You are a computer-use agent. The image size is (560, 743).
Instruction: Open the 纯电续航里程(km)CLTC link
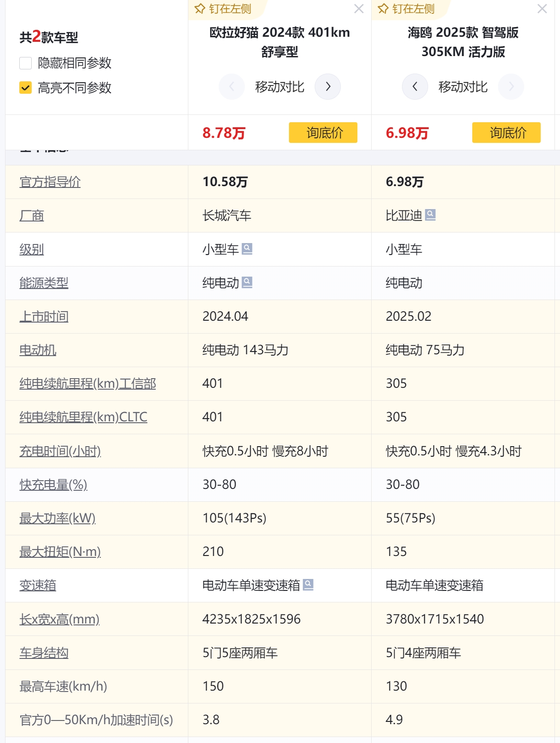[83, 417]
